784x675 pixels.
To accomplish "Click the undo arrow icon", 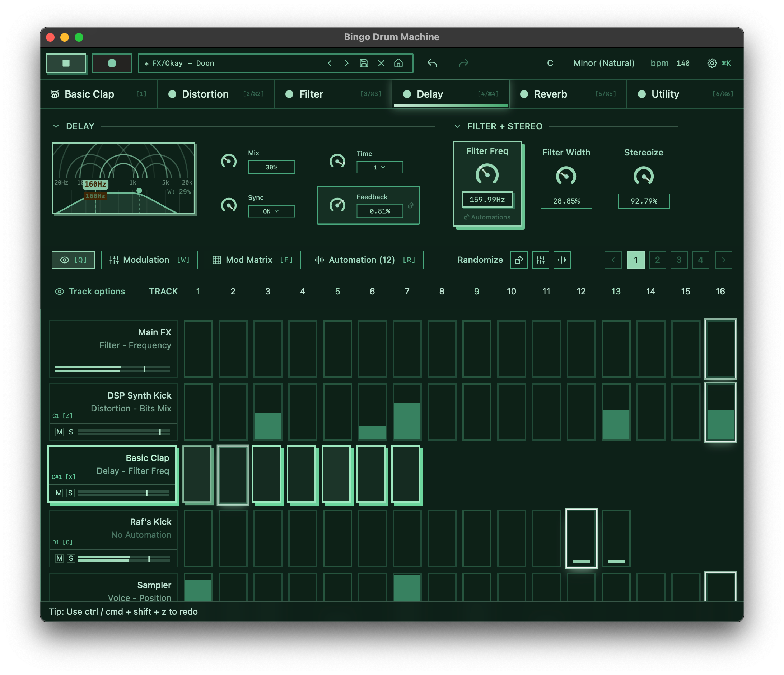I will coord(432,63).
